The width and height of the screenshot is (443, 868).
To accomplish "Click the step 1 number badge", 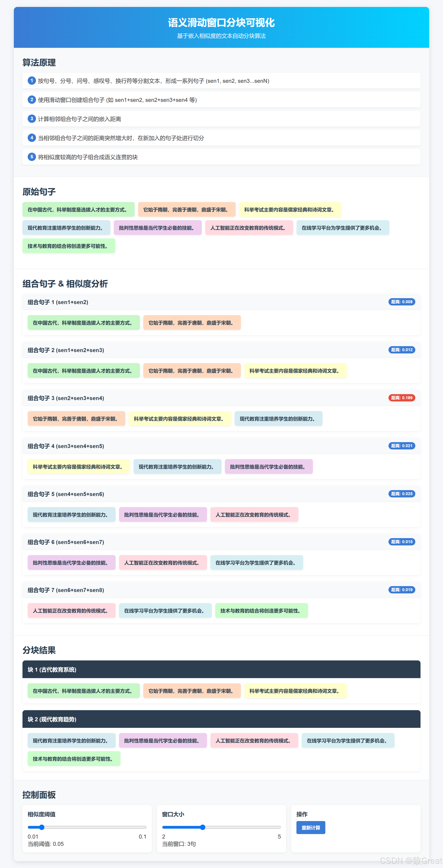I will (x=32, y=81).
